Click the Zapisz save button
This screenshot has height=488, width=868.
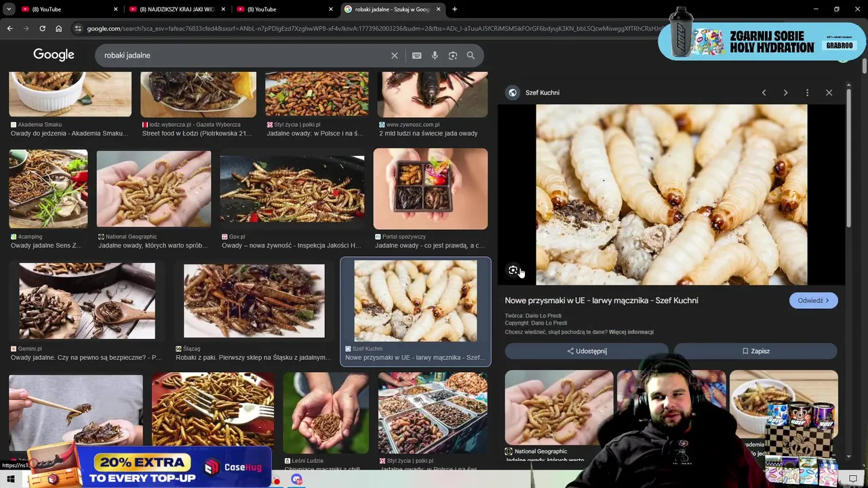click(755, 351)
